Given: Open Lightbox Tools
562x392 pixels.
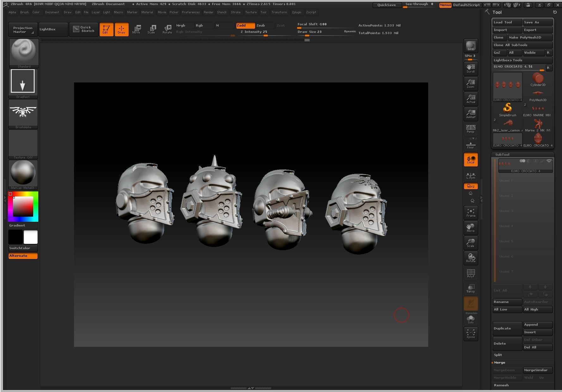Looking at the screenshot, I should coord(522,60).
